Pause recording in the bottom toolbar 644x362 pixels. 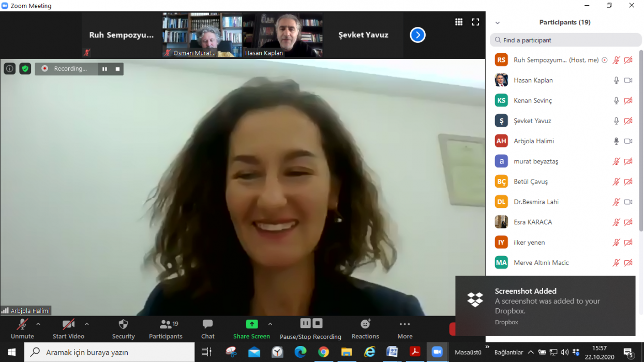click(x=305, y=323)
